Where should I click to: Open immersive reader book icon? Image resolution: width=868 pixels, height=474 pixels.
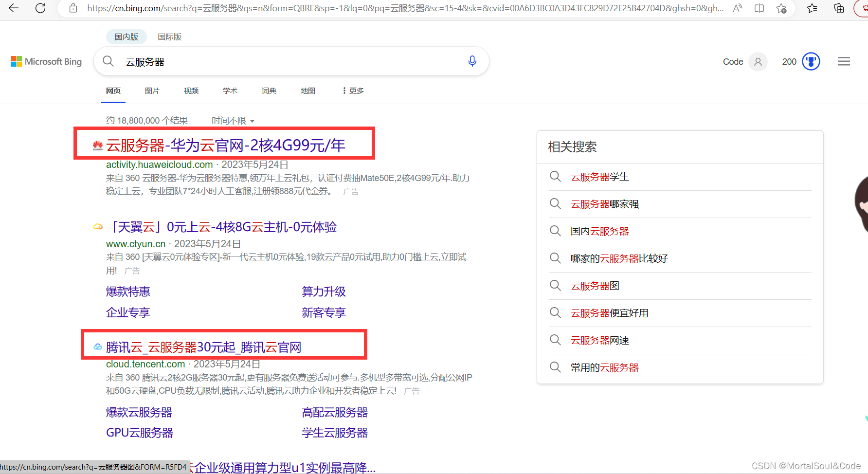759,8
